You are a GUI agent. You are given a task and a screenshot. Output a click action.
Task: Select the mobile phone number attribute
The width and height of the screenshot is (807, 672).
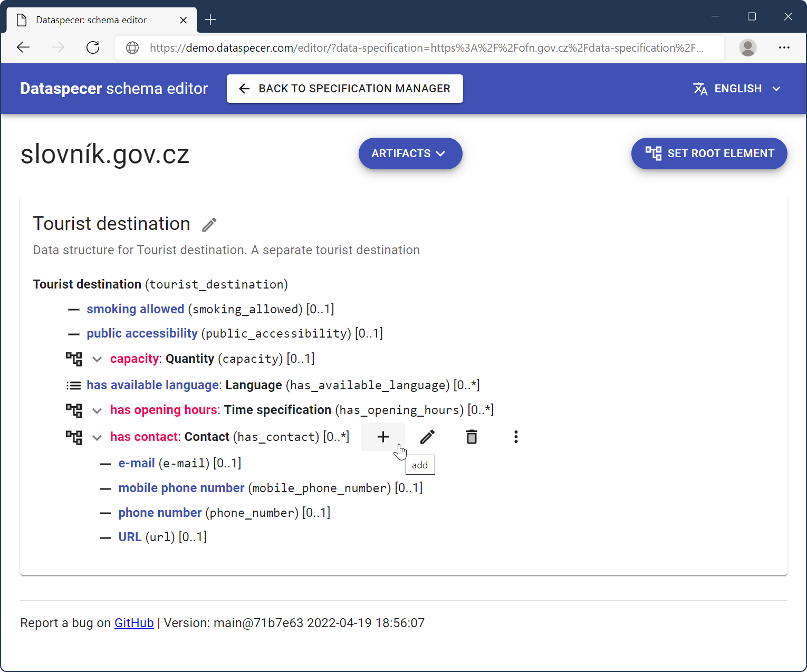[x=181, y=488]
